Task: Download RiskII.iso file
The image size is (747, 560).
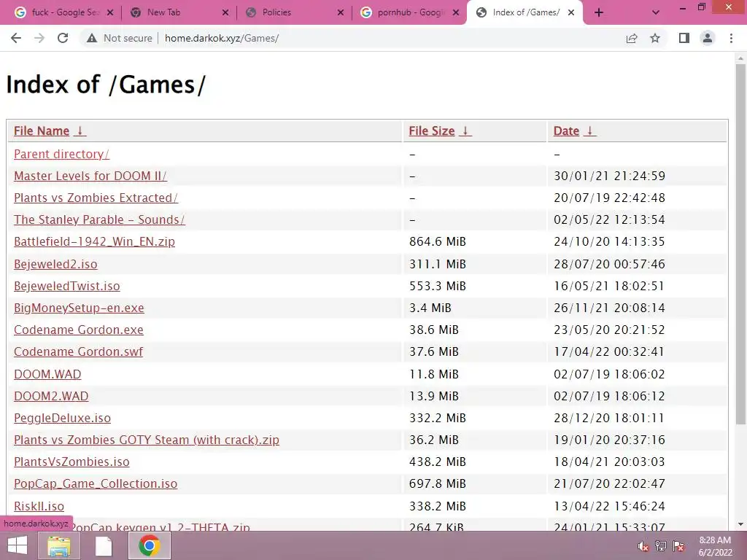Action: pyautogui.click(x=39, y=506)
